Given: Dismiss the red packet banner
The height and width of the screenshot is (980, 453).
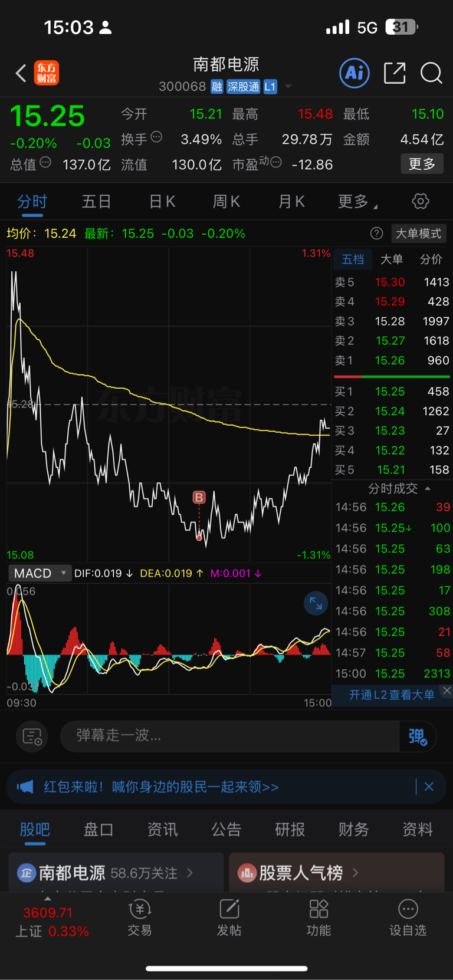Looking at the screenshot, I should [429, 787].
